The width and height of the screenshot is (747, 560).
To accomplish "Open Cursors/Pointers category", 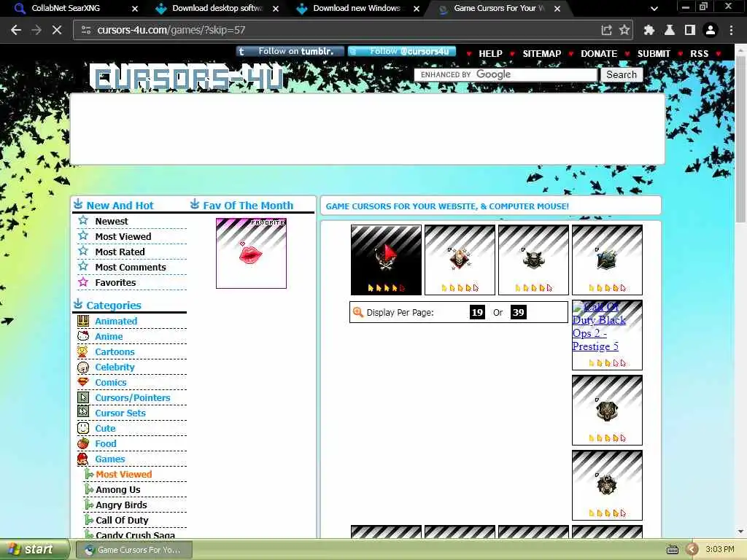I will click(x=133, y=397).
